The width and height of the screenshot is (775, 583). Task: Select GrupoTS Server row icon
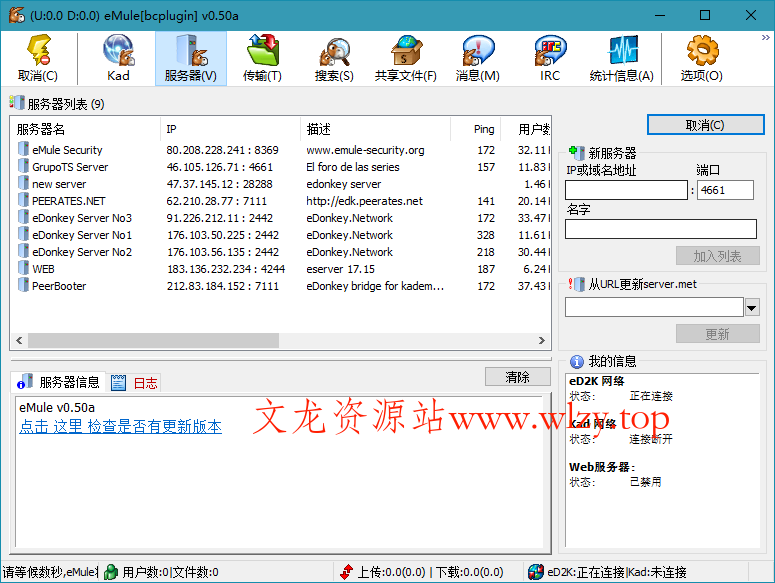click(23, 166)
